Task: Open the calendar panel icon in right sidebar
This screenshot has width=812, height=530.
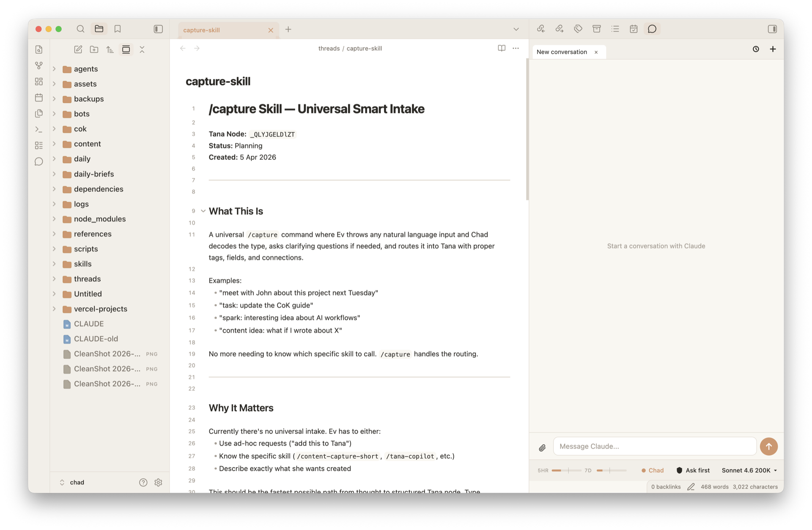Action: click(x=634, y=29)
